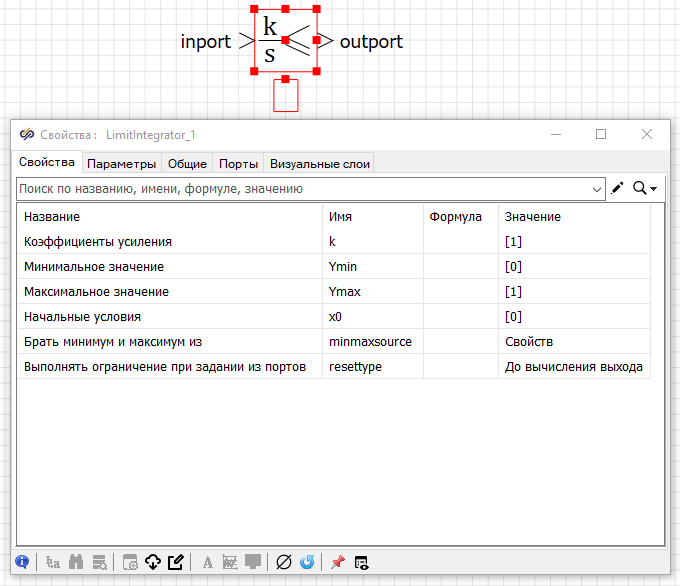Click the letter A font icon
This screenshot has height=586, width=680.
(x=207, y=562)
